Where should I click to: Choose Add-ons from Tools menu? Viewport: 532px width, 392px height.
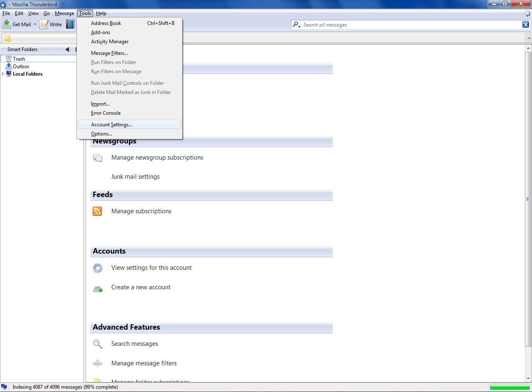click(x=130, y=32)
